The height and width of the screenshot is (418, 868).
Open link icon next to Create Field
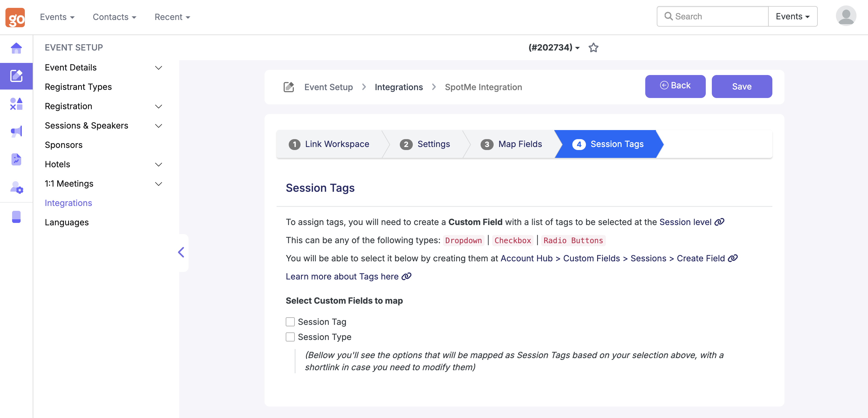[733, 258]
